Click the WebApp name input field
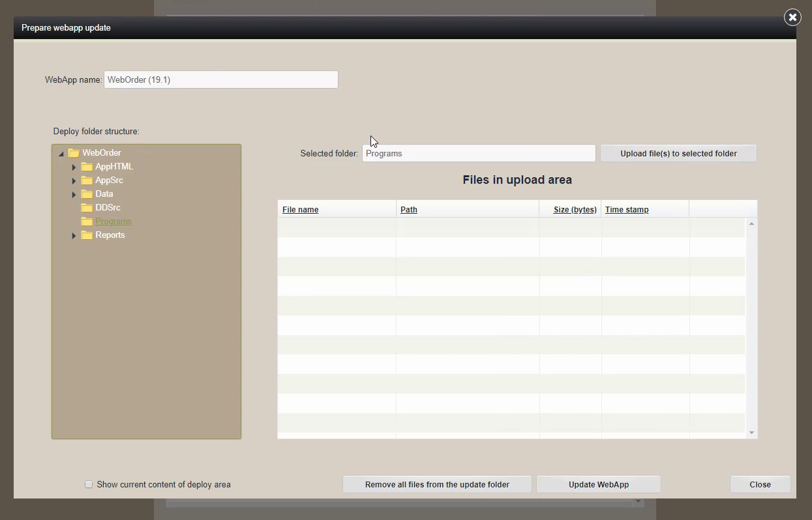The width and height of the screenshot is (812, 520). pos(220,80)
